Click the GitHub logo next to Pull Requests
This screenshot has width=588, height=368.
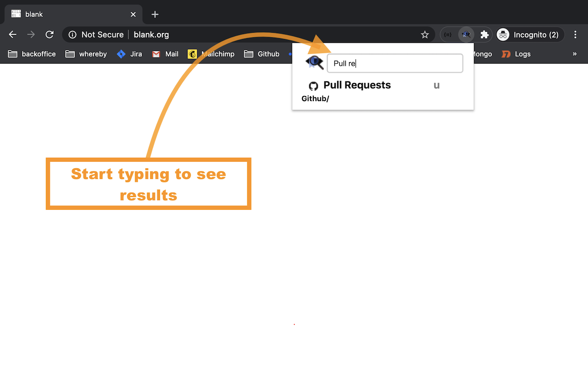click(x=313, y=86)
